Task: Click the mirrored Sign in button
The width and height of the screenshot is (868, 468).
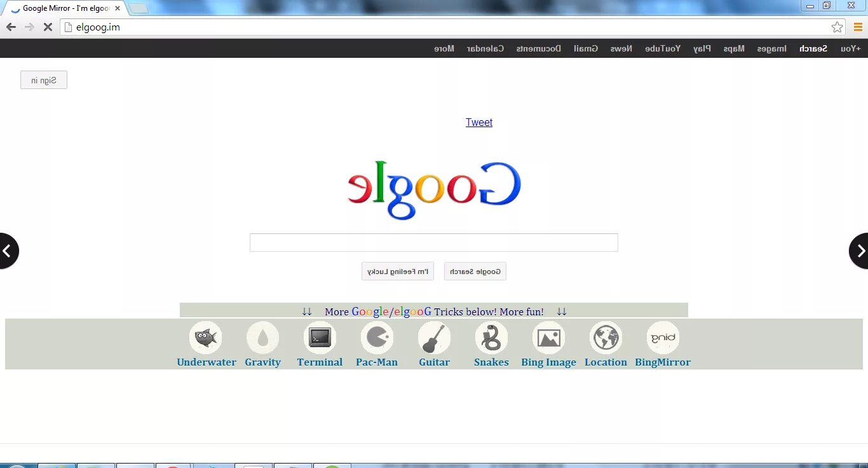Action: [44, 80]
